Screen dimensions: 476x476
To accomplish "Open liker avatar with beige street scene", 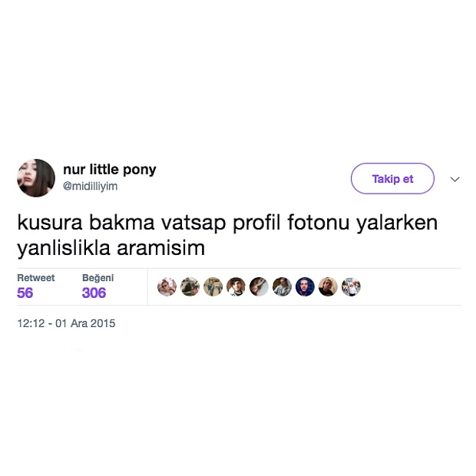I will (x=213, y=287).
